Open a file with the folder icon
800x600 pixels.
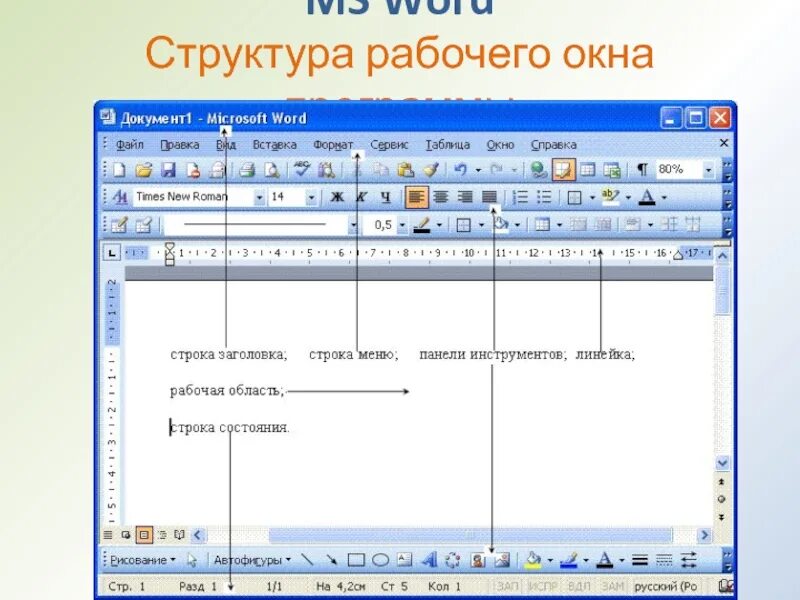[144, 170]
